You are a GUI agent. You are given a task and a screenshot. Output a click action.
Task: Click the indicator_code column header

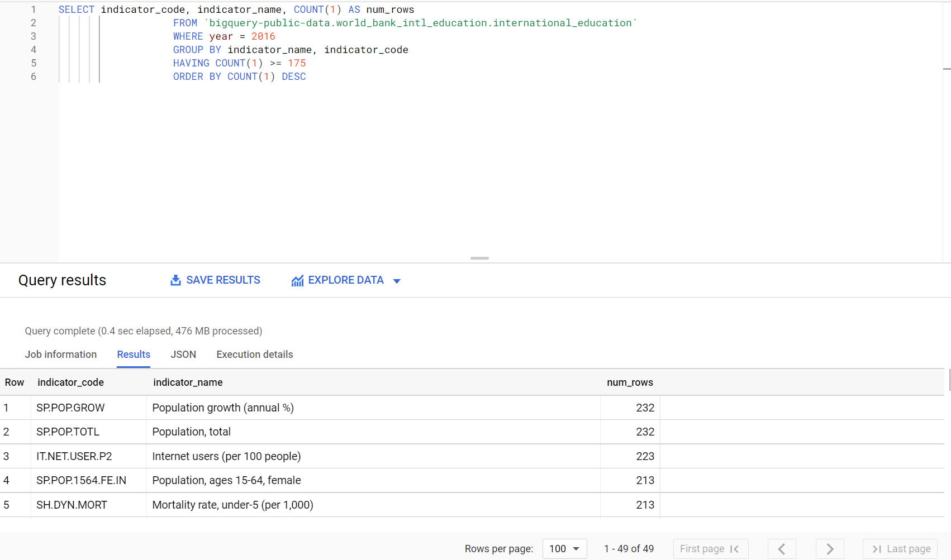tap(70, 382)
